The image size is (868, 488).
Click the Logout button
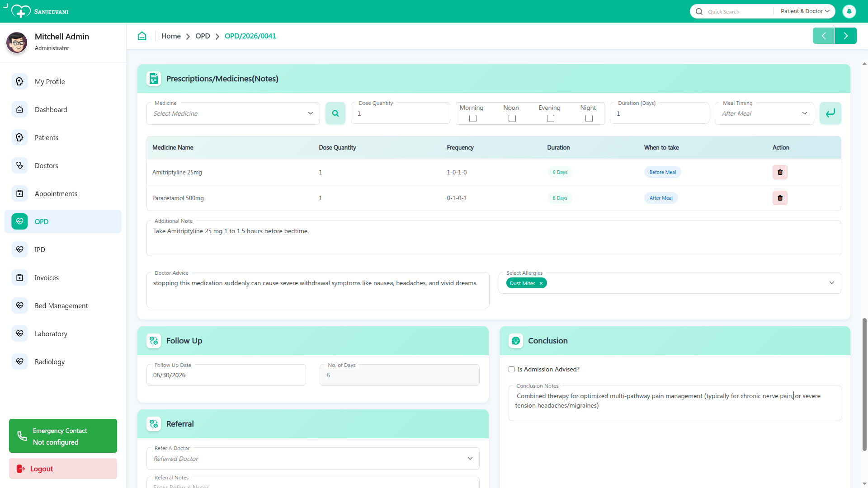[x=63, y=469]
